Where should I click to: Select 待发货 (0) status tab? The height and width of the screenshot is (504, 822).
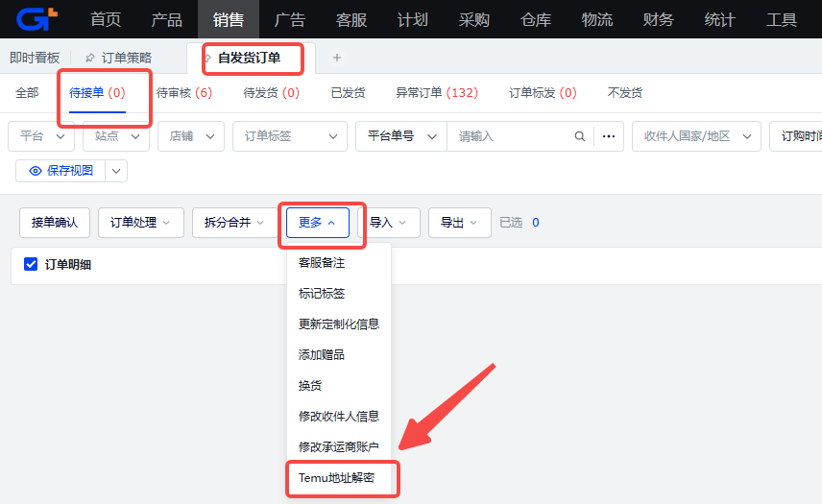pos(272,93)
